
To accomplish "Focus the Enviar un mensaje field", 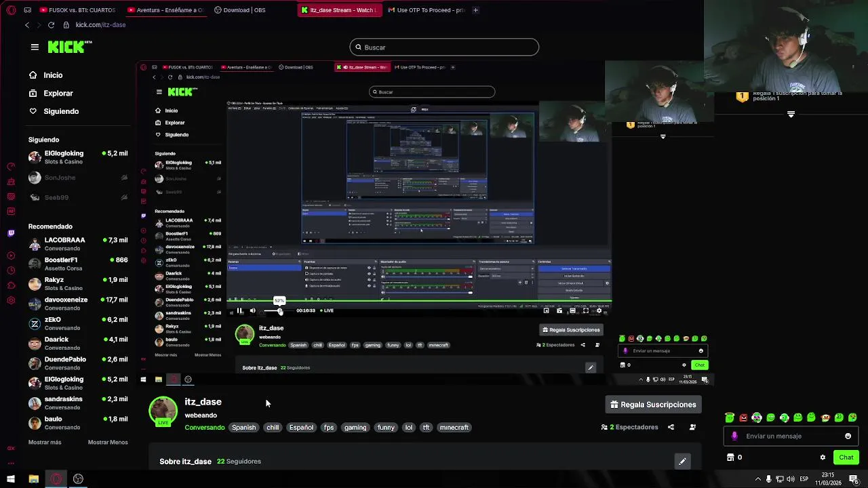I will (791, 436).
